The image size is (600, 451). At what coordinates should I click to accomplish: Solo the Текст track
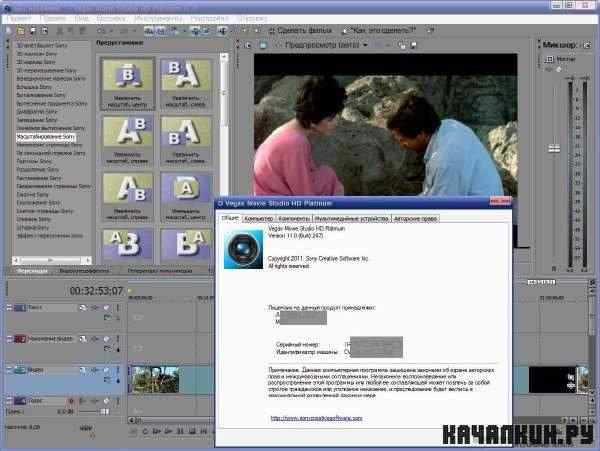pos(118,308)
